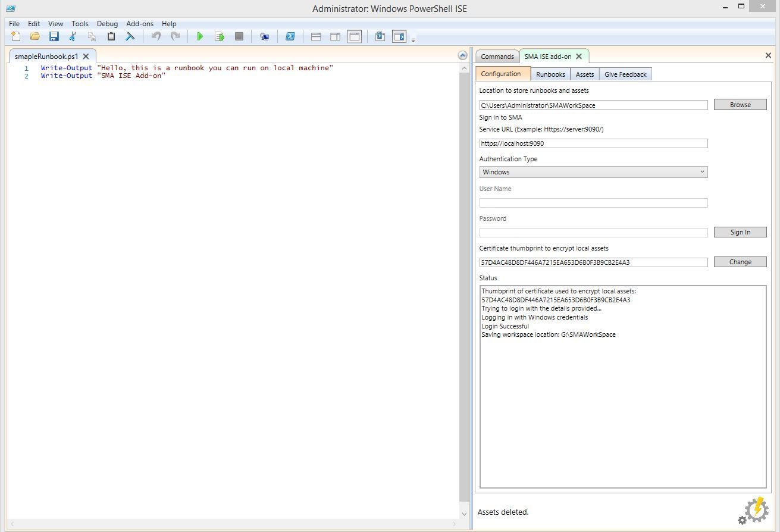Expand the Add-ons menu
Viewport: 780px width, 532px height.
click(140, 24)
